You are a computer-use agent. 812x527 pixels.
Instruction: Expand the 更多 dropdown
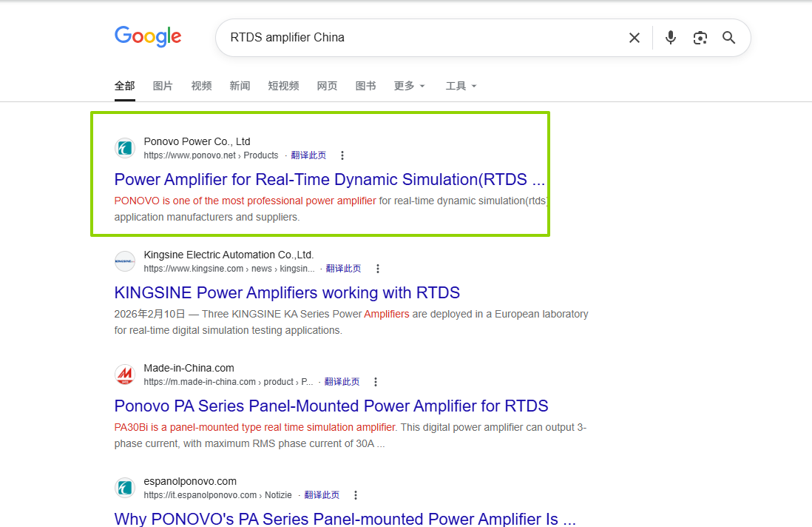[x=409, y=86]
